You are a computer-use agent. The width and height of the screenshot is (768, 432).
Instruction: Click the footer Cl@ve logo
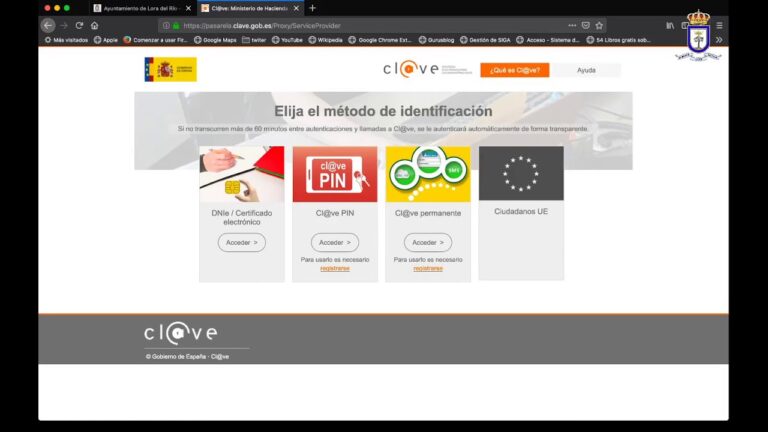point(181,334)
